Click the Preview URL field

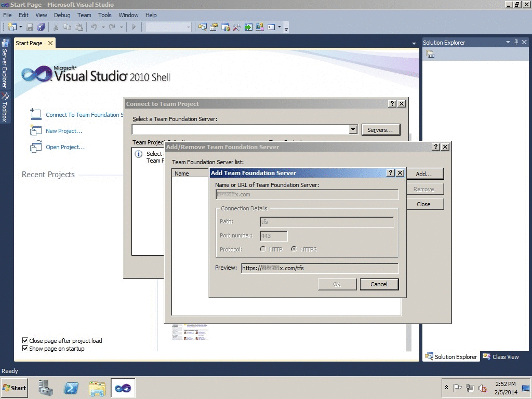pos(320,268)
